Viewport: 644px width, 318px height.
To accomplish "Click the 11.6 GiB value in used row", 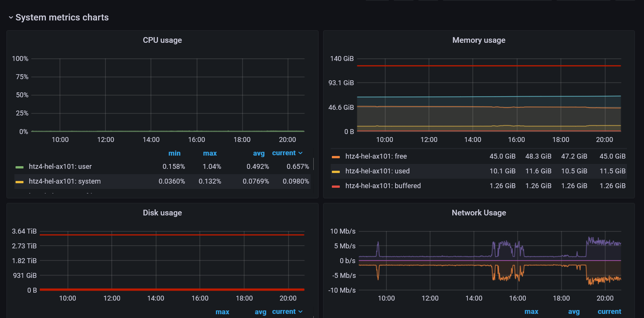I will click(538, 171).
